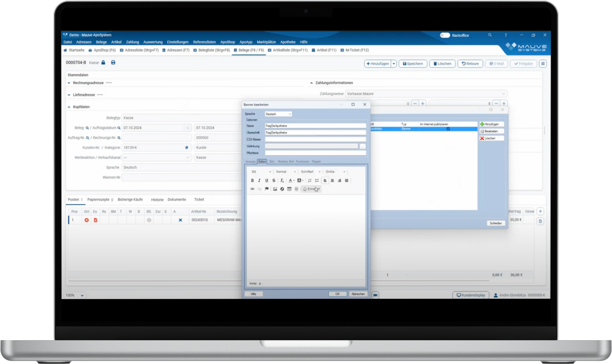Expand the Rechnungsadresse section
Screen dimensions: 612x364
(x=69, y=83)
